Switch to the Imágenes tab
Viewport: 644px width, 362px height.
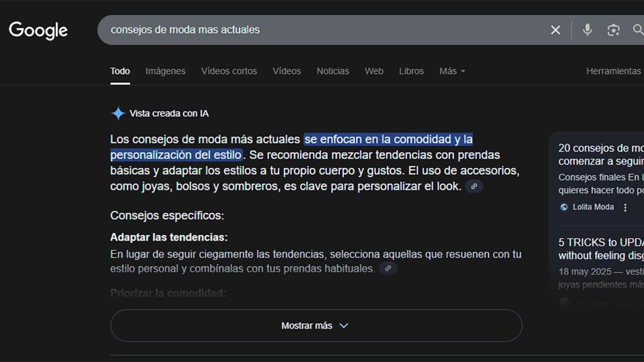[165, 71]
